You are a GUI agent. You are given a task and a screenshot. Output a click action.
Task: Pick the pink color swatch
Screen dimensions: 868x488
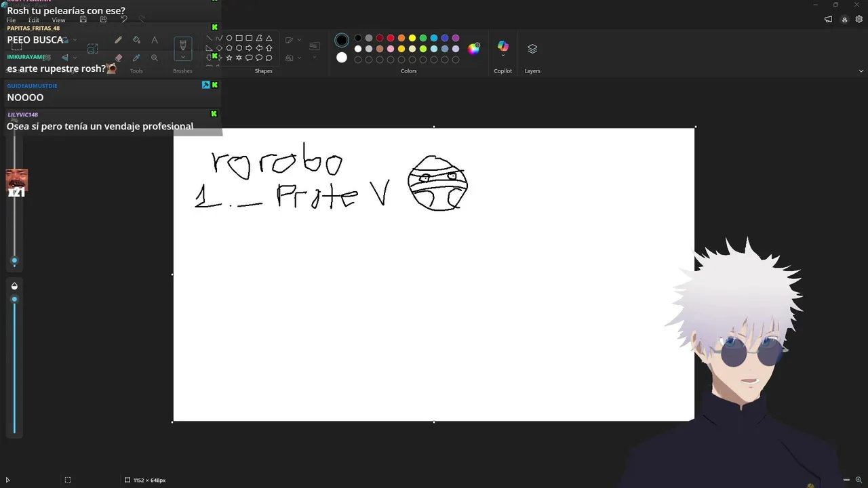[391, 49]
